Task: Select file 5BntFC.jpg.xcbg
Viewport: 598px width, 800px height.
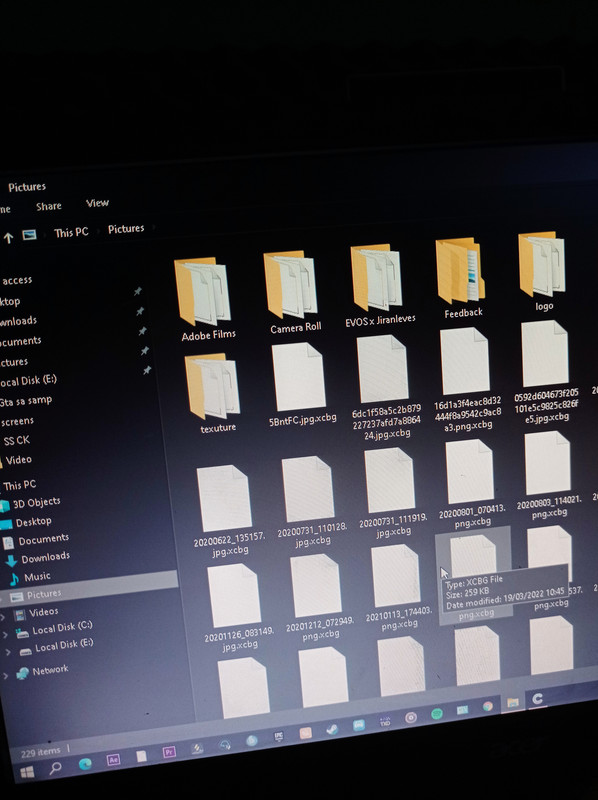Action: [x=300, y=384]
